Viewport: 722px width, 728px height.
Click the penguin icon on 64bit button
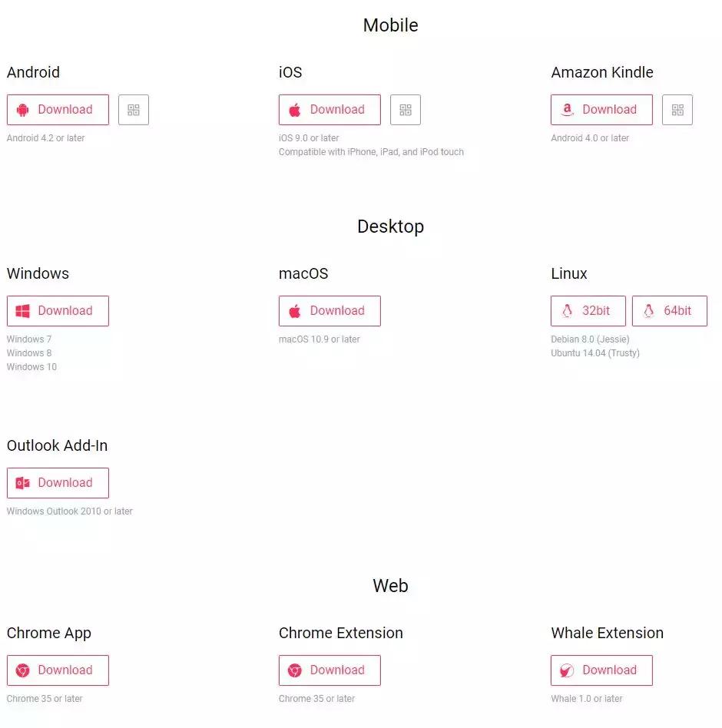(649, 311)
